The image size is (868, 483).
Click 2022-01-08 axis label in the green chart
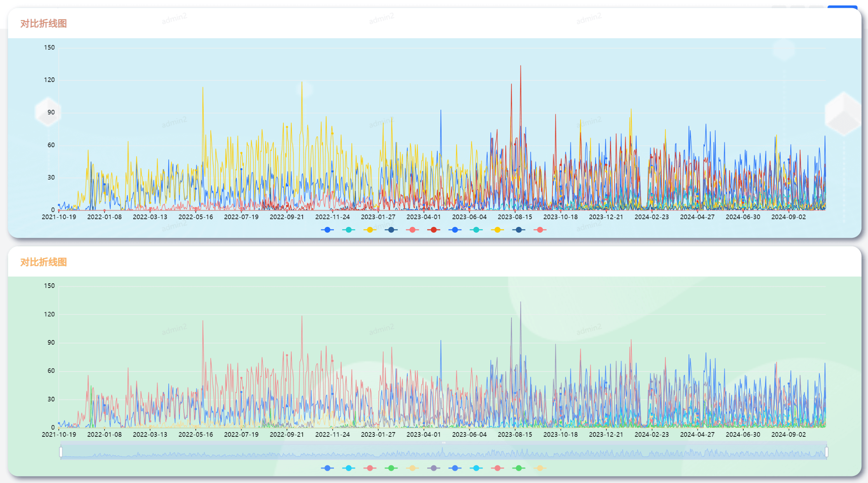105,434
